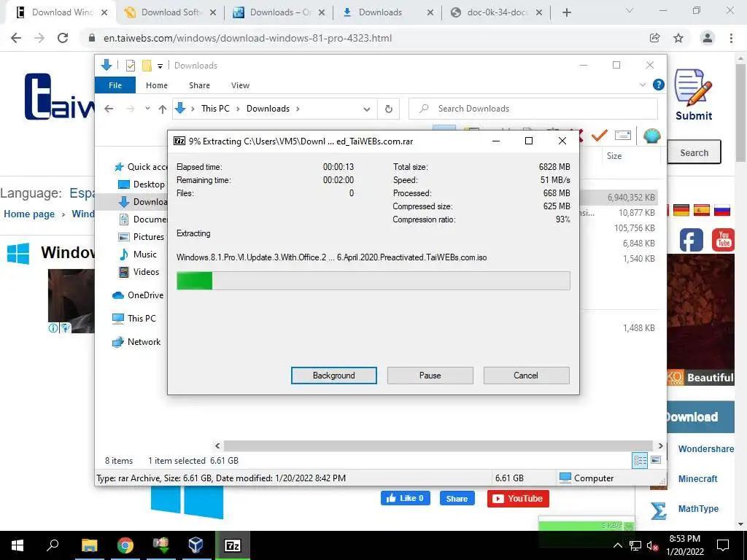Image resolution: width=747 pixels, height=560 pixels.
Task: Select Quick access in navigation pane
Action: (141, 167)
